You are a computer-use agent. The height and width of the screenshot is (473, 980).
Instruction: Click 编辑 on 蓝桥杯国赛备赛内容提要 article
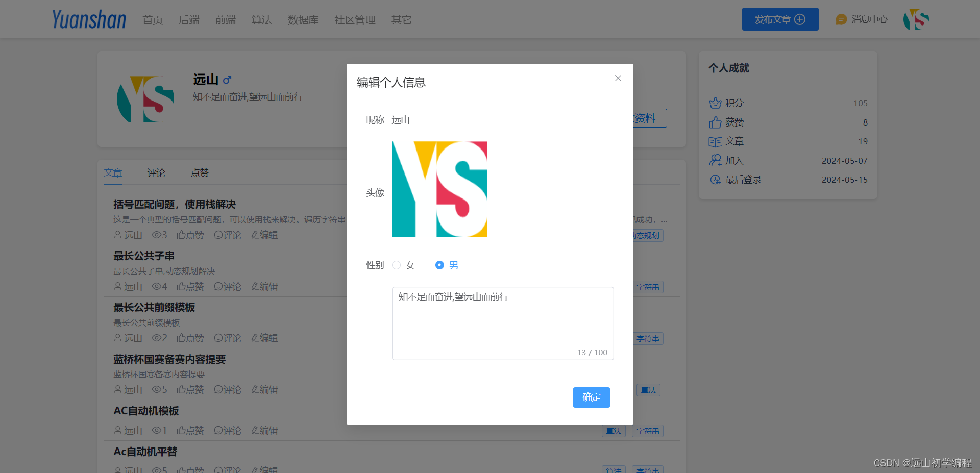(264, 389)
